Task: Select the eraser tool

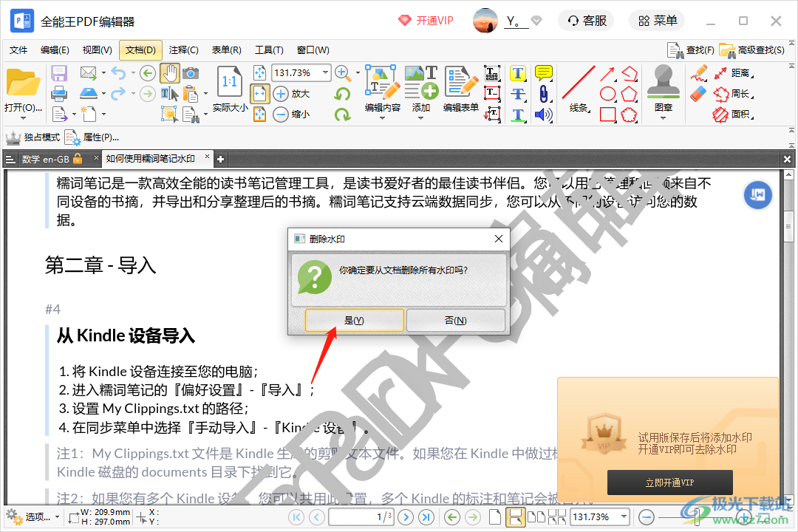Action: pos(699,94)
